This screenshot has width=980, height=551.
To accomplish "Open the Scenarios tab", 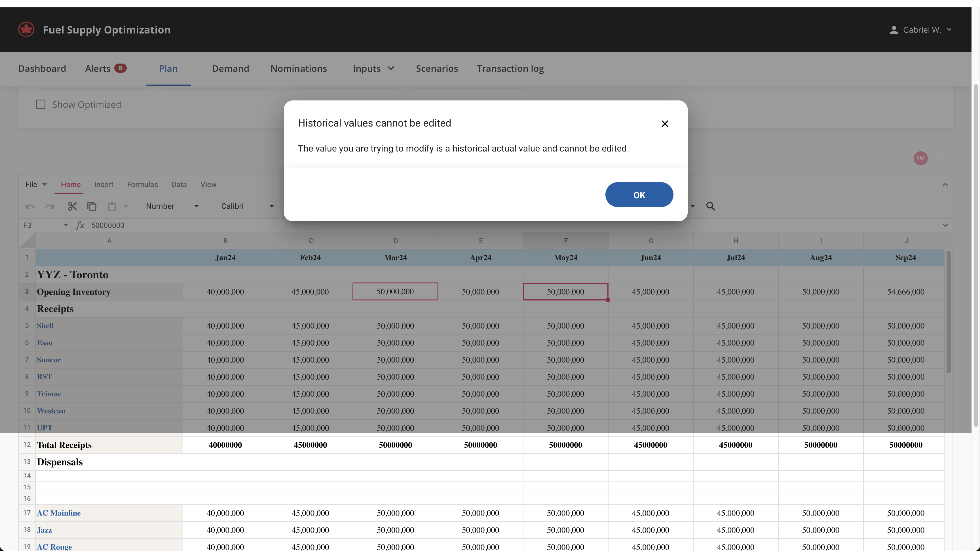I will (x=436, y=68).
